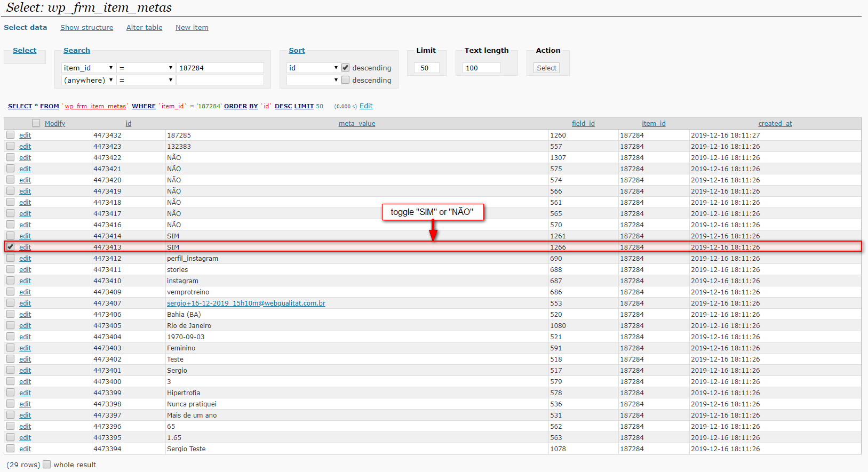Edit the row with id 4473432
This screenshot has height=472, width=868.
pos(25,135)
